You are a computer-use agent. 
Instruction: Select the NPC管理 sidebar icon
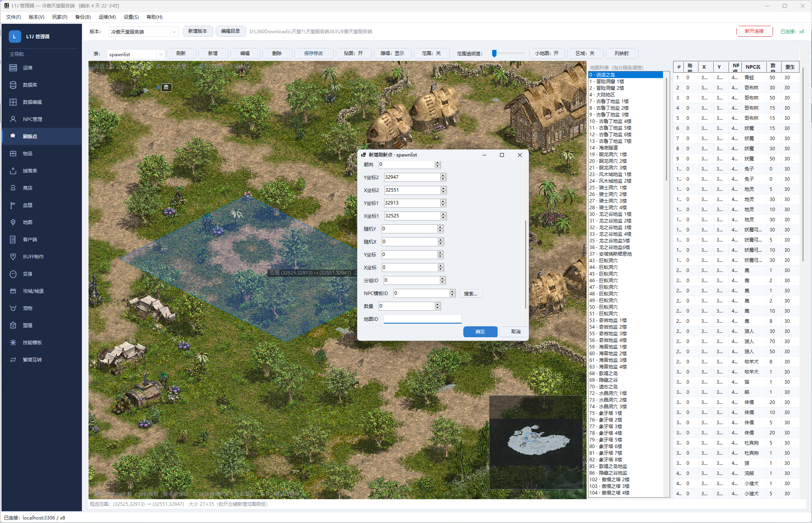[x=13, y=119]
